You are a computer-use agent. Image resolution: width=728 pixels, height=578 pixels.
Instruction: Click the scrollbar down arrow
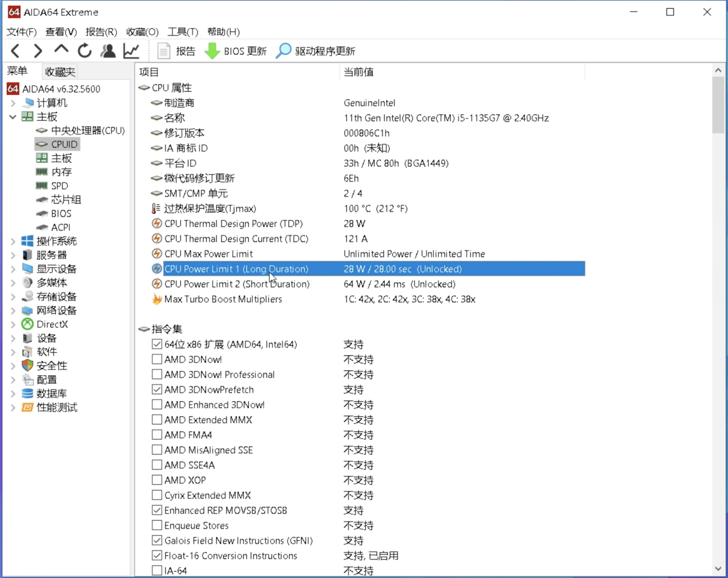(718, 569)
